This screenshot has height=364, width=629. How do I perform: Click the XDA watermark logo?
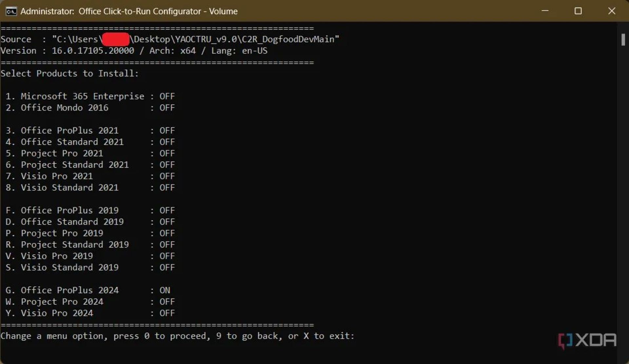tap(587, 341)
